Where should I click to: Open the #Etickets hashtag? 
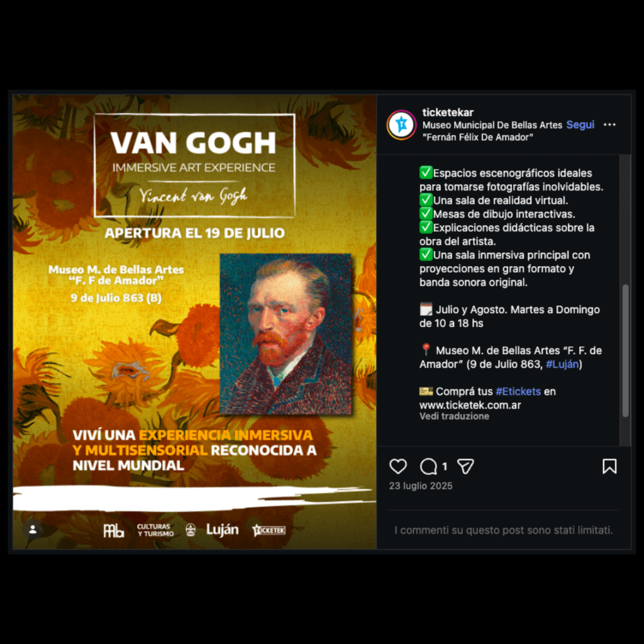[x=518, y=391]
